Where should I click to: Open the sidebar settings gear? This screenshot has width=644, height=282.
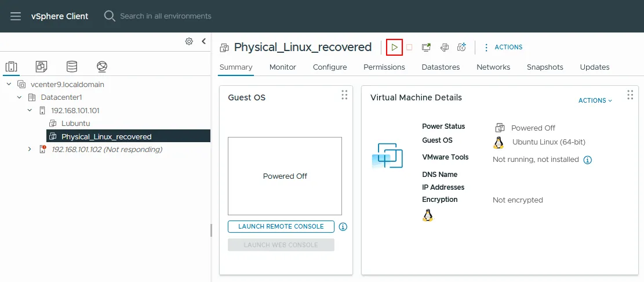pyautogui.click(x=189, y=41)
